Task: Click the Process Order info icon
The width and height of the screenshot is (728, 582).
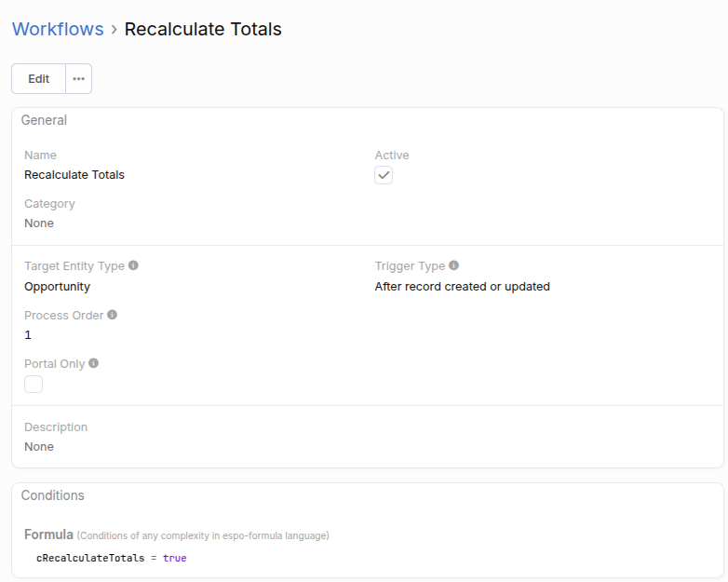Action: pos(112,315)
